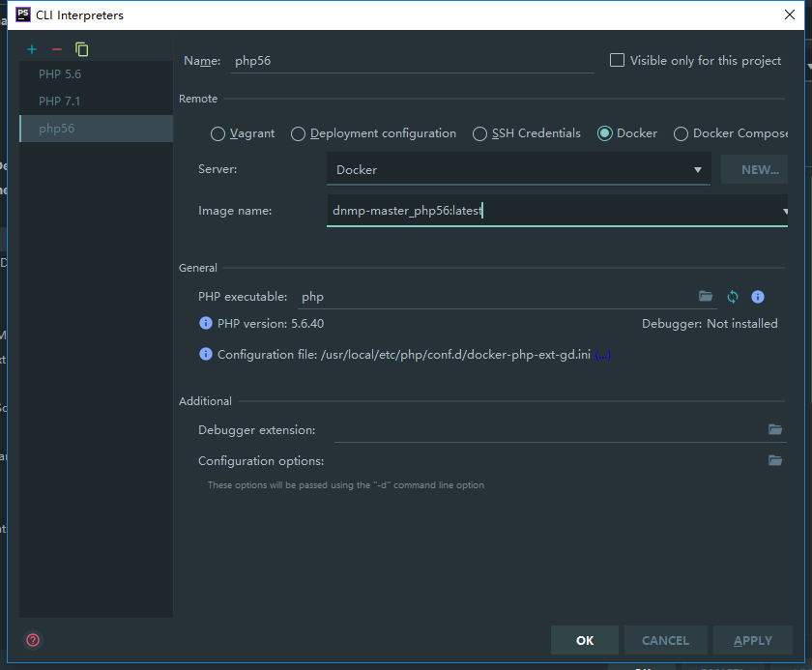
Task: Click the CANCEL button
Action: coord(665,640)
